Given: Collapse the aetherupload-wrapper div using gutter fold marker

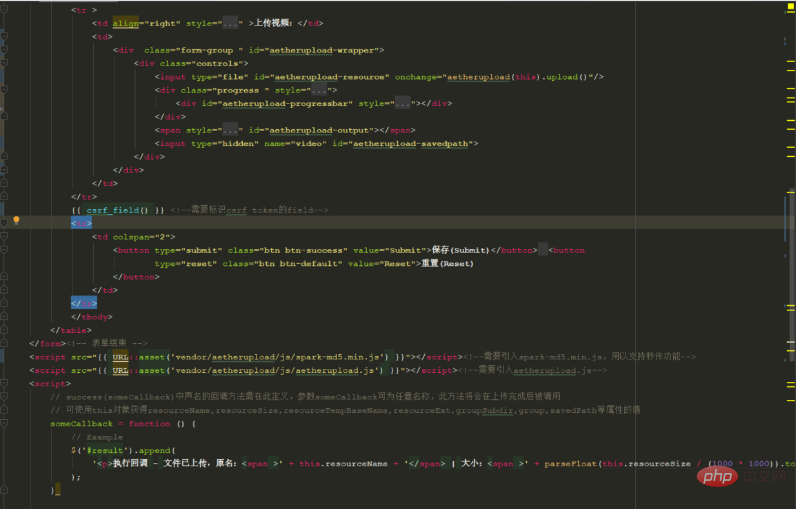Looking at the screenshot, I should point(5,49).
